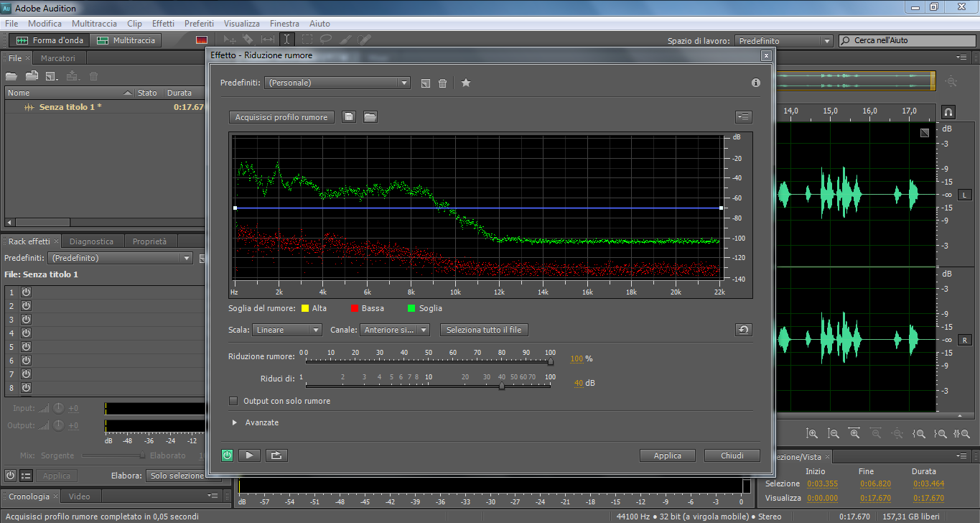980x523 pixels.
Task: Click Applica in the noise reduction dialog
Action: point(668,455)
